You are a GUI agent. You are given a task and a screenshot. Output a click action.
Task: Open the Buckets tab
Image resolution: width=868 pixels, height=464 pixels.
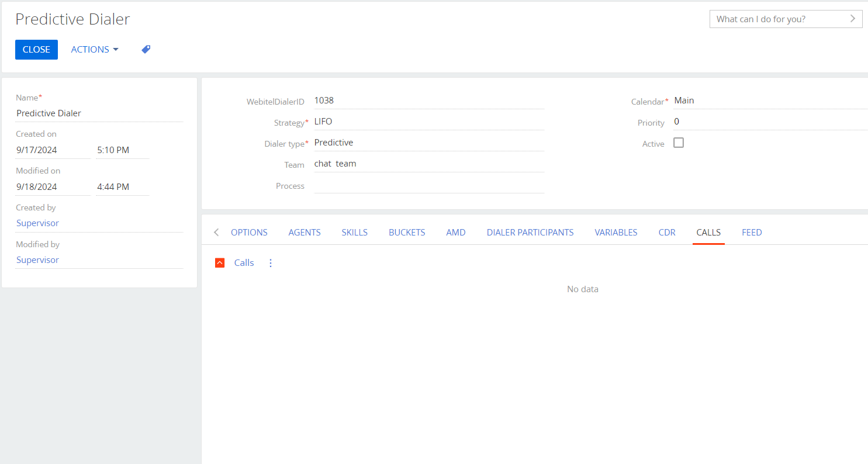coord(407,233)
